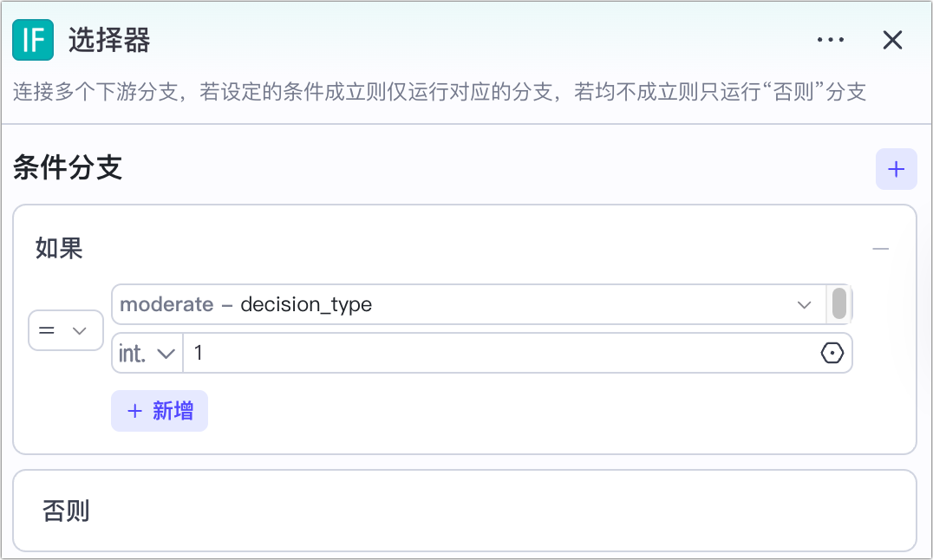
Task: Click the 条件分支 section heading
Action: (x=68, y=168)
